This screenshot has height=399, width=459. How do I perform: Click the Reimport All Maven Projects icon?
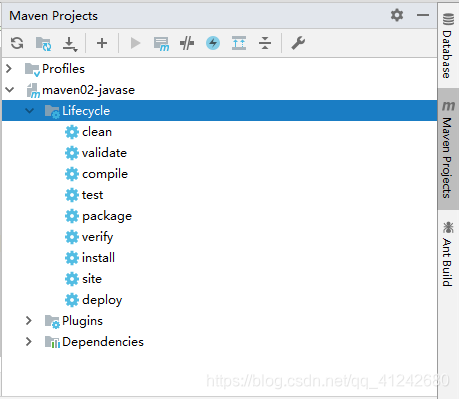click(x=17, y=43)
